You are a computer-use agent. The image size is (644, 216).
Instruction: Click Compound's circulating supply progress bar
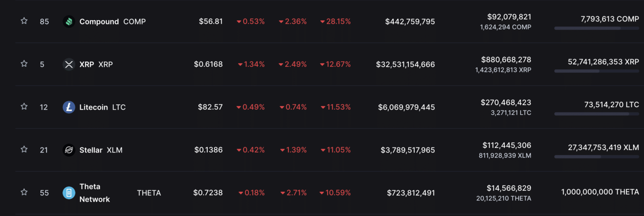pyautogui.click(x=596, y=28)
